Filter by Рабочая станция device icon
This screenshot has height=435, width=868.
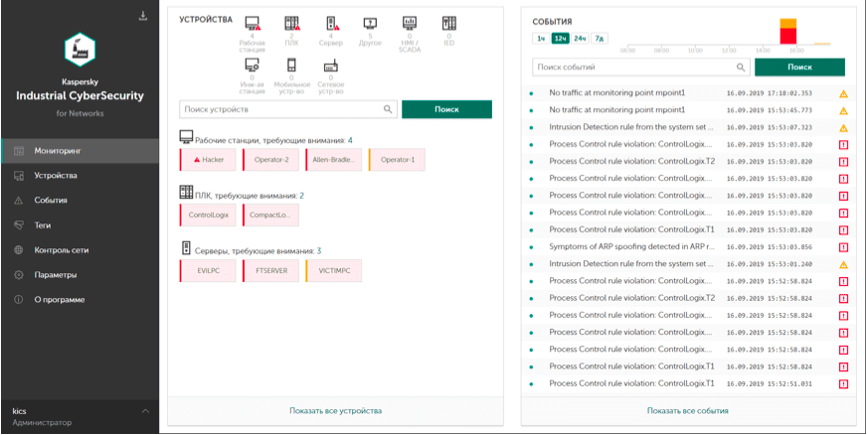pyautogui.click(x=253, y=23)
